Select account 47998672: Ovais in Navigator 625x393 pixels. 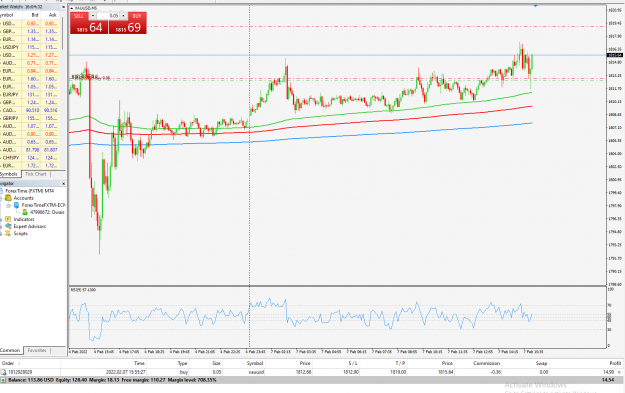(47, 212)
